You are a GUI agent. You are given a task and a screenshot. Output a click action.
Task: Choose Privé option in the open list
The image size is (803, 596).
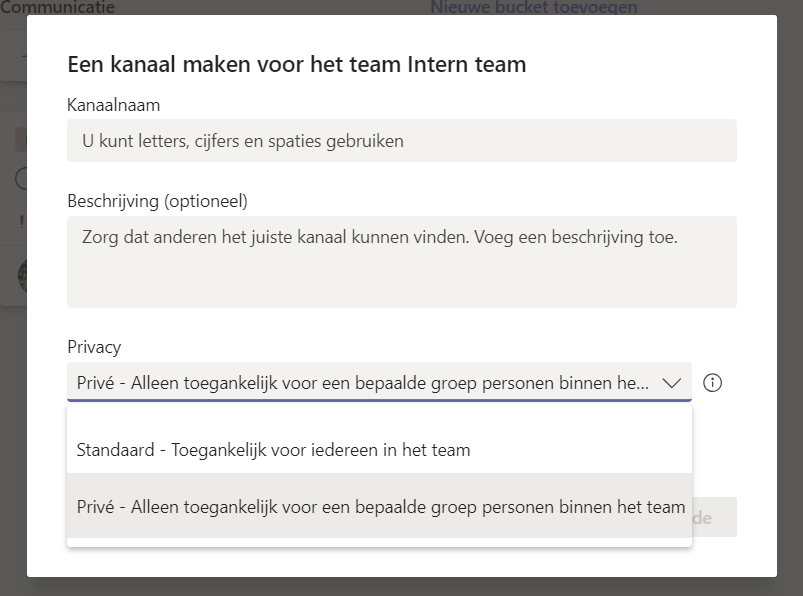pos(379,506)
